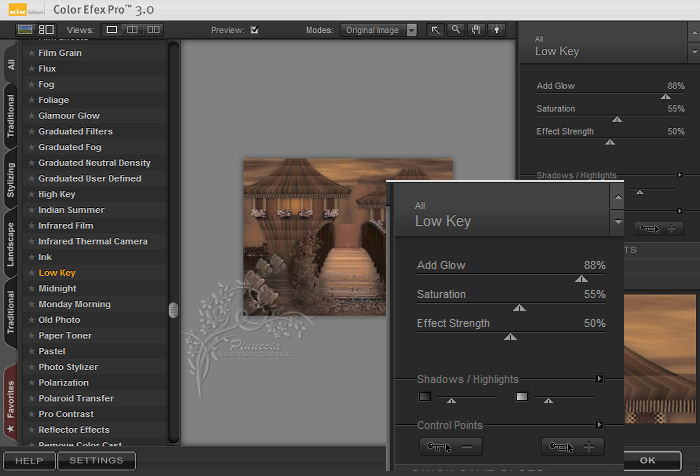Open the Modes dropdown

click(411, 30)
